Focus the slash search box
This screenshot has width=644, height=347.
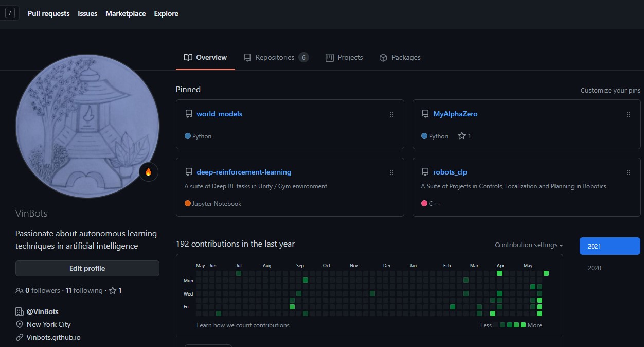(x=10, y=13)
